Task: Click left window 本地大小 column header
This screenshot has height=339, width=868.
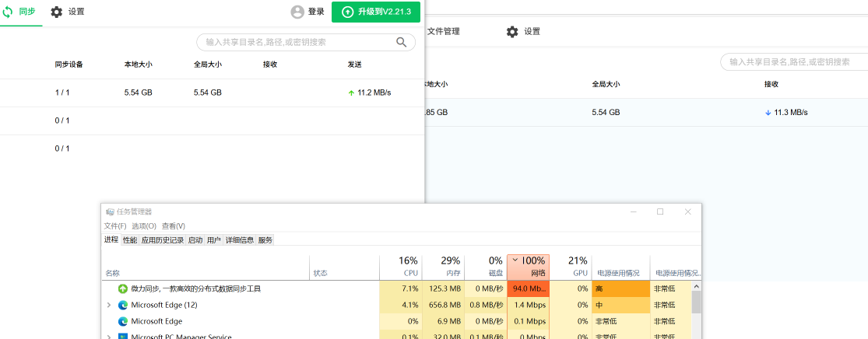Action: pyautogui.click(x=139, y=65)
